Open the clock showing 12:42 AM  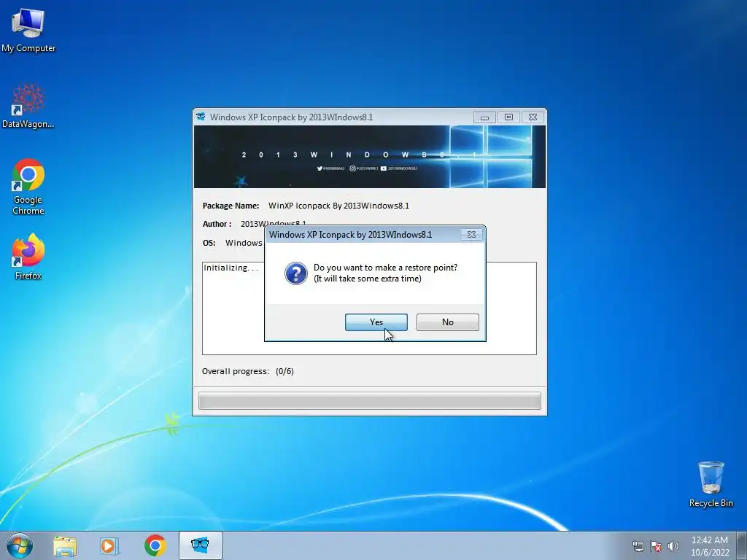tap(710, 545)
